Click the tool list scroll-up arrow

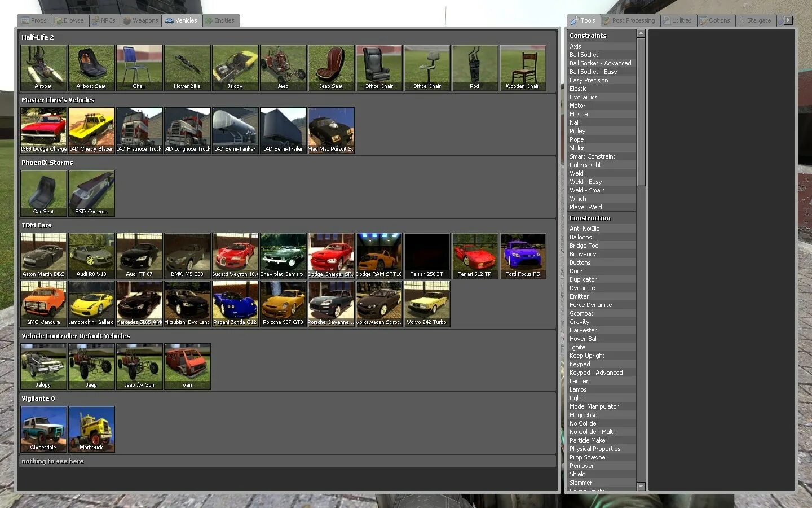click(x=641, y=34)
